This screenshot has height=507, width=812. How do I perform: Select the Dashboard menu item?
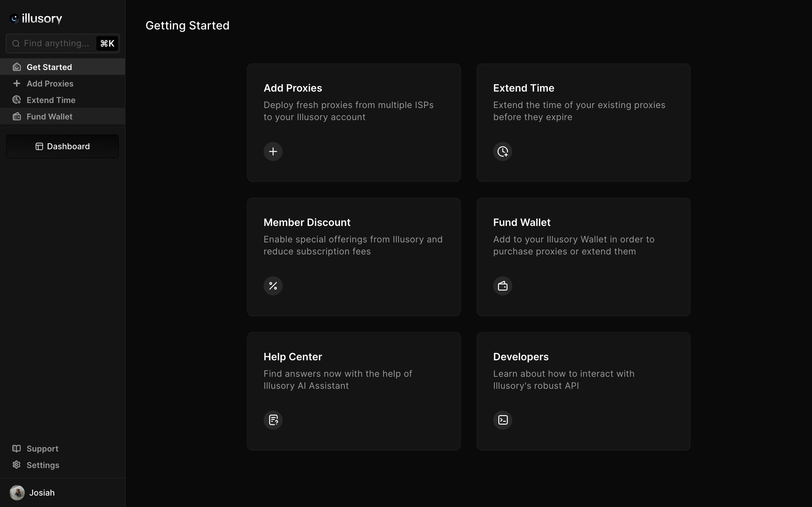tap(62, 146)
